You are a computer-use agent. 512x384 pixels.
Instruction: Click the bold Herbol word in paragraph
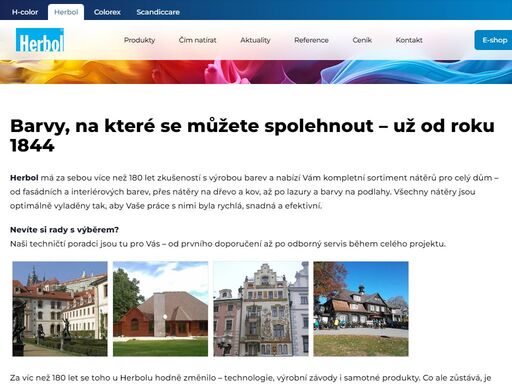(x=24, y=178)
